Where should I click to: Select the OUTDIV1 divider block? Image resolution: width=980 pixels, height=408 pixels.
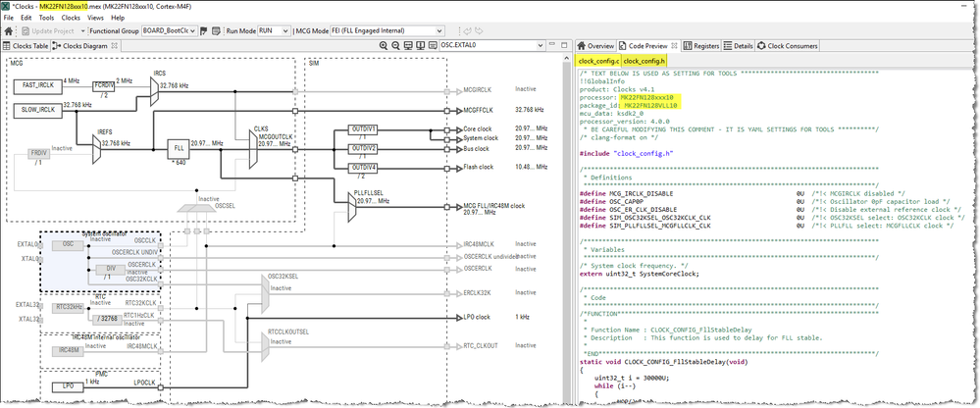coord(362,129)
